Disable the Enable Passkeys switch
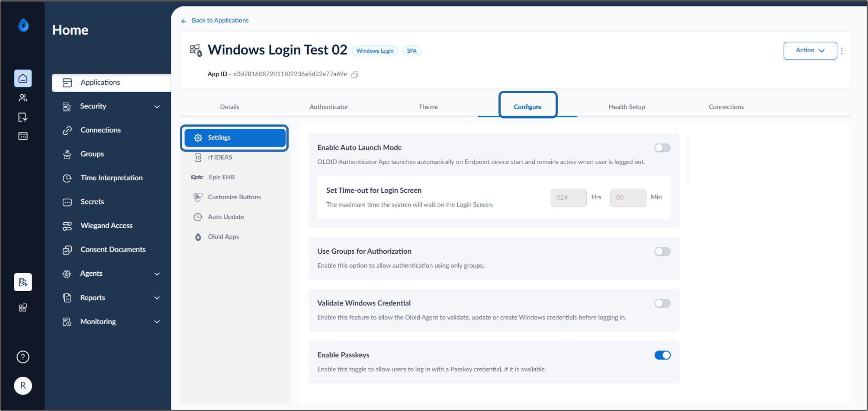Viewport: 868px width, 411px height. pos(662,355)
